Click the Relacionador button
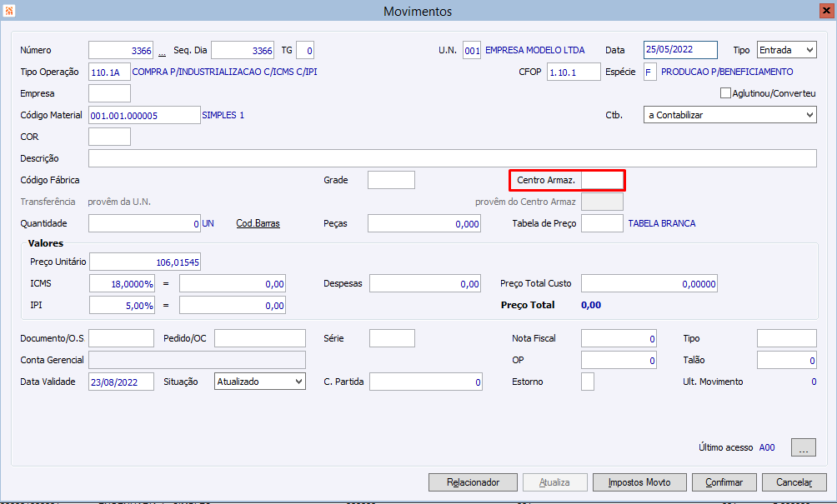The width and height of the screenshot is (837, 504). point(473,482)
